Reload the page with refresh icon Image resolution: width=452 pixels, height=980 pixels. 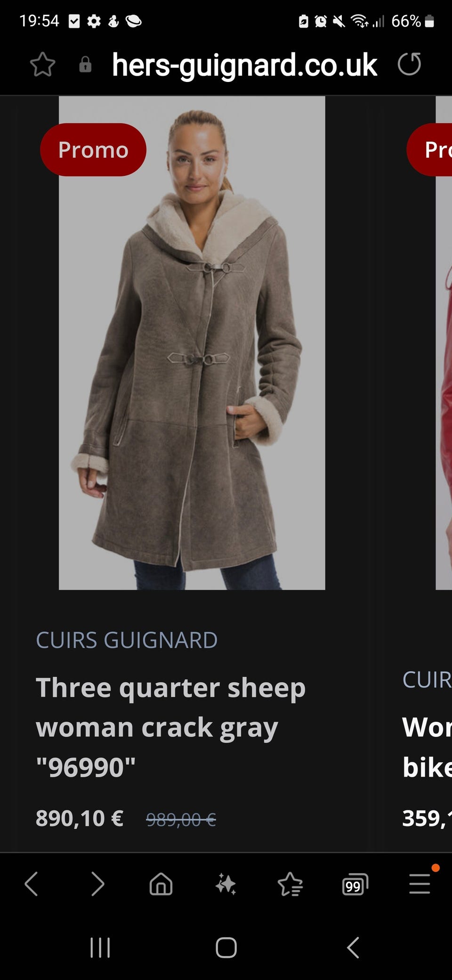click(x=409, y=65)
